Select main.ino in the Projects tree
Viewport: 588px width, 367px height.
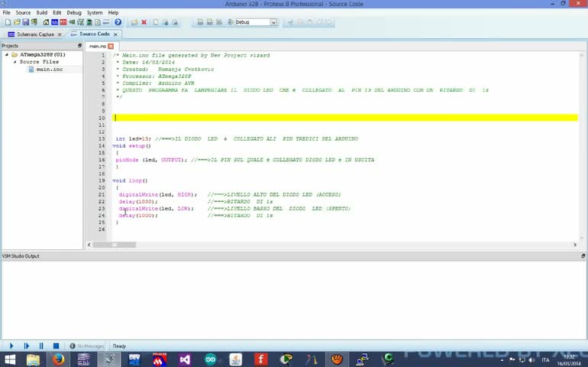pyautogui.click(x=50, y=70)
